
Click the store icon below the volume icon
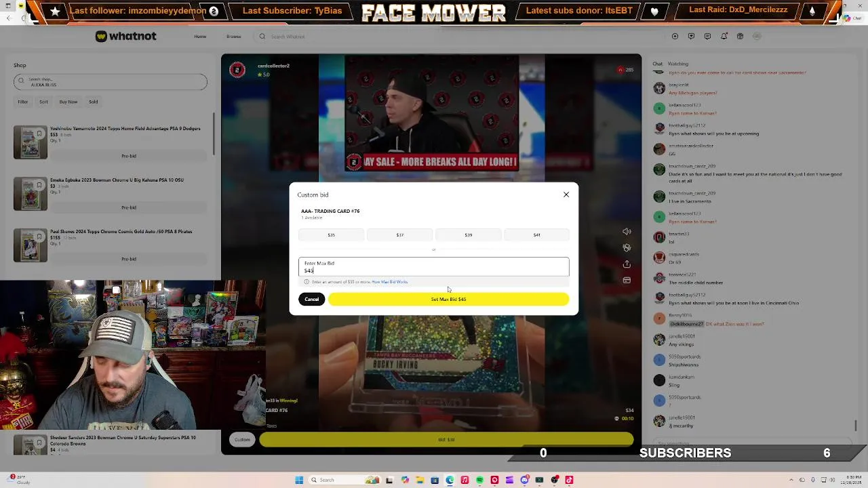pos(627,248)
